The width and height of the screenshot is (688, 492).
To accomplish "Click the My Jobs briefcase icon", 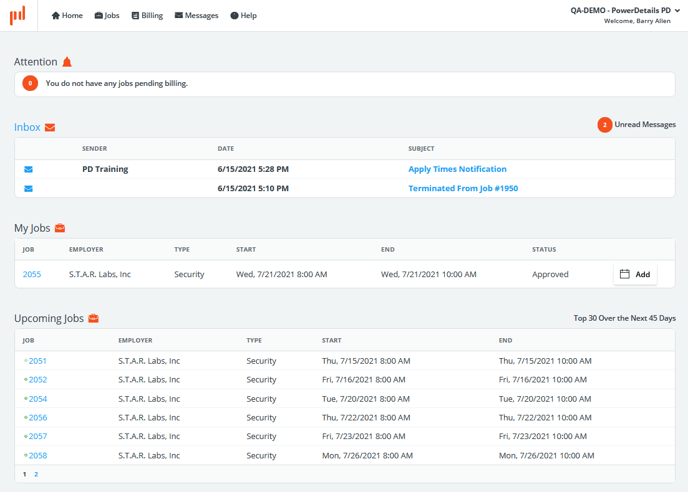I will [x=60, y=229].
